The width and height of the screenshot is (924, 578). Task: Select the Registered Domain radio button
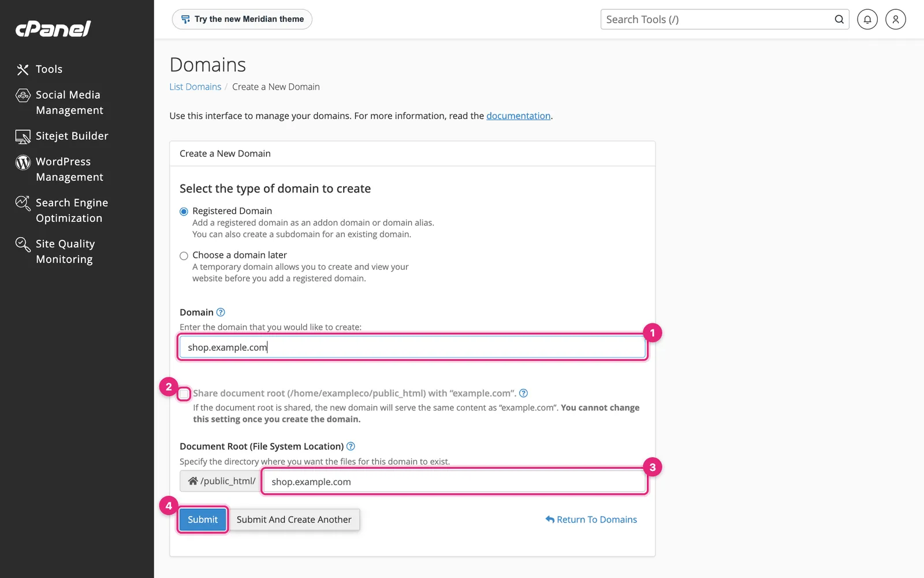point(184,212)
